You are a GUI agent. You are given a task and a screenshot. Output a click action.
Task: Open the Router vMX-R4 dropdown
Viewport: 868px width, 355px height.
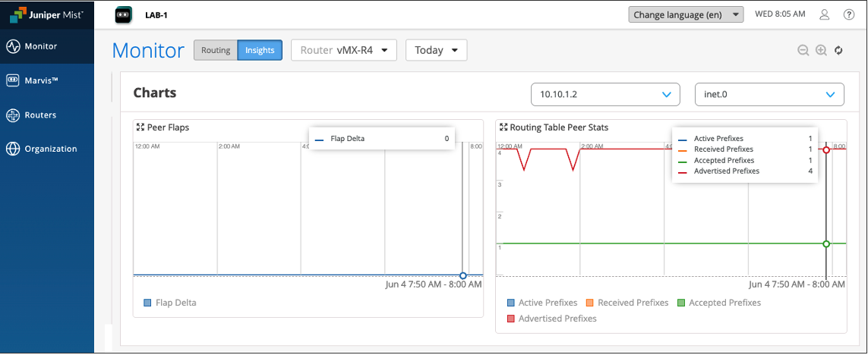point(344,50)
